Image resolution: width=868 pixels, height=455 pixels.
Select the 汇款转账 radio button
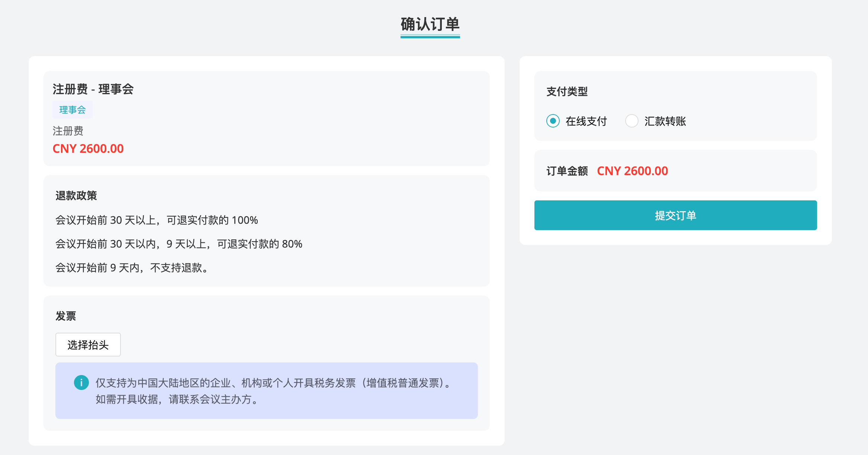tap(631, 121)
